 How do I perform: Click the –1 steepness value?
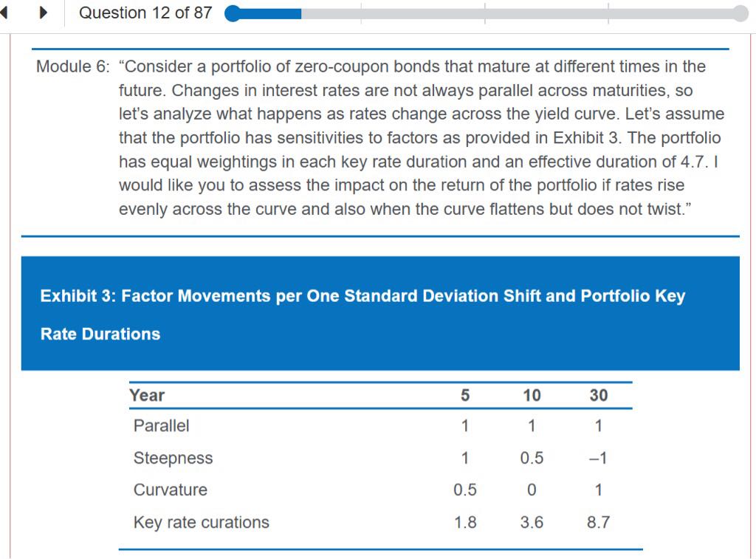coord(599,458)
